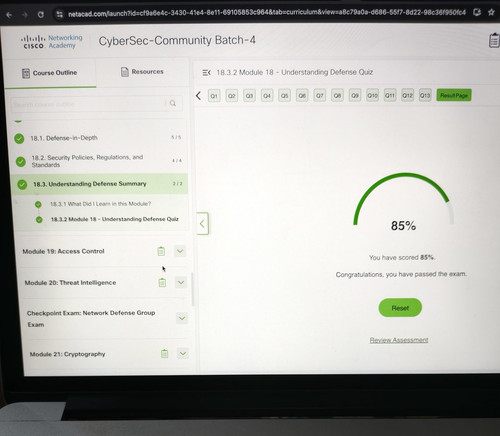Viewport: 500px width, 436px height.
Task: Open question Q2
Action: 232,96
